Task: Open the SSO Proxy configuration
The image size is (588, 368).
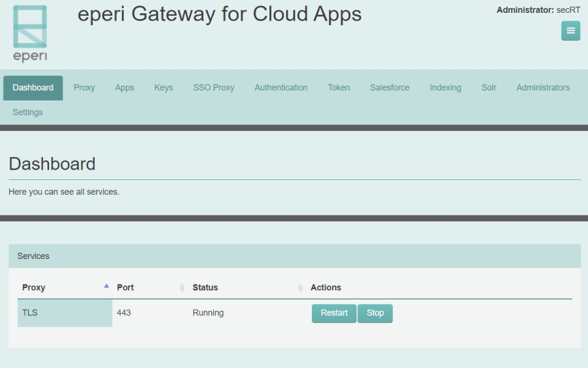Action: pyautogui.click(x=213, y=88)
